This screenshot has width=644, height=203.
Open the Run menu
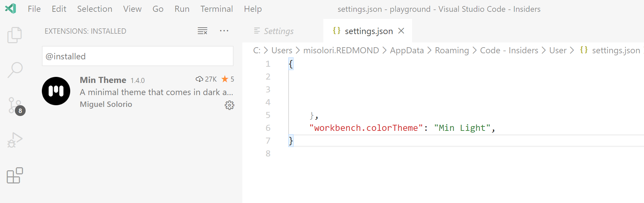pyautogui.click(x=182, y=9)
